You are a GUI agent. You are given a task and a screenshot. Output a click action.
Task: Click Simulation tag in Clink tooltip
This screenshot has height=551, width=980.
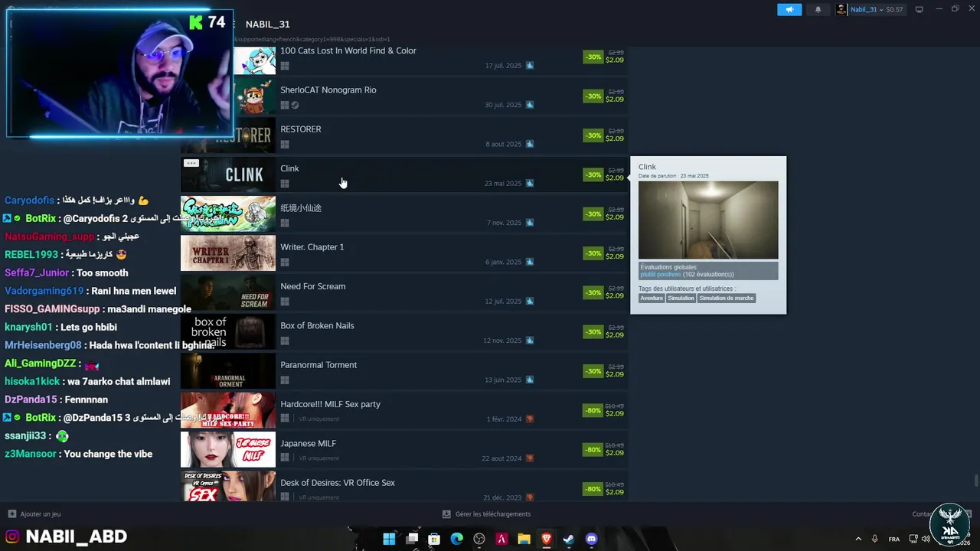[x=681, y=298]
